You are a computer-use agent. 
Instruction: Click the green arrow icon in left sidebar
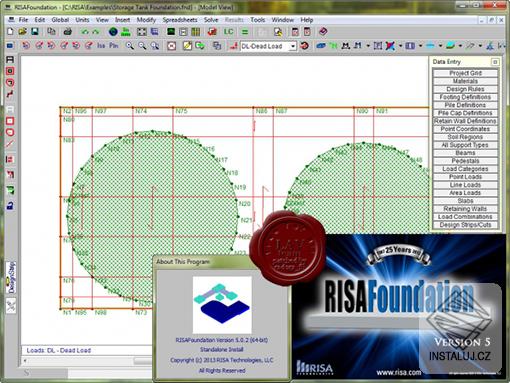click(x=10, y=191)
